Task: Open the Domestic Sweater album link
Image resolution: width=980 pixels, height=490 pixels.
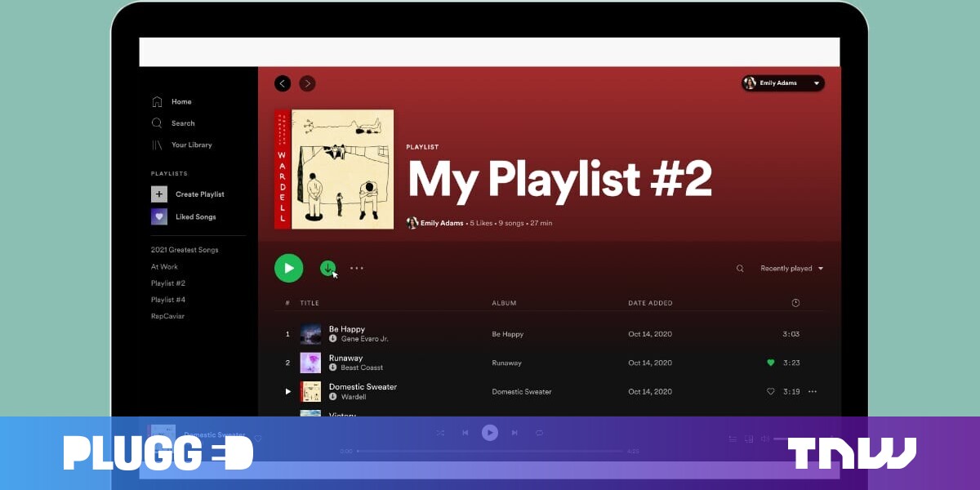Action: (522, 392)
